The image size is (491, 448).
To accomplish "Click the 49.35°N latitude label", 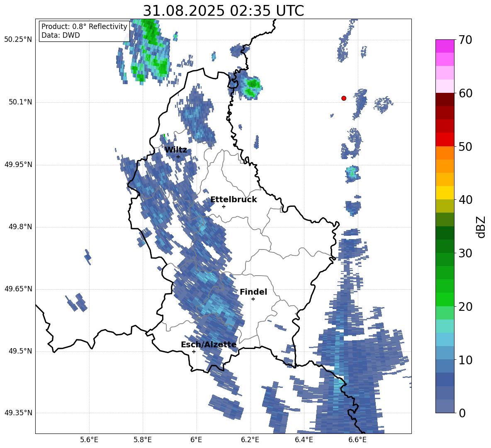I will coord(18,413).
